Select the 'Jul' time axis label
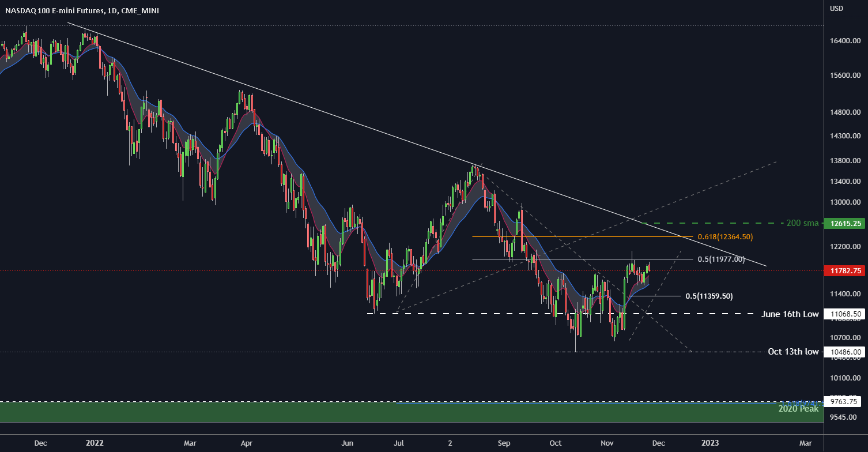Screen dimensions: 868x452 point(398,443)
